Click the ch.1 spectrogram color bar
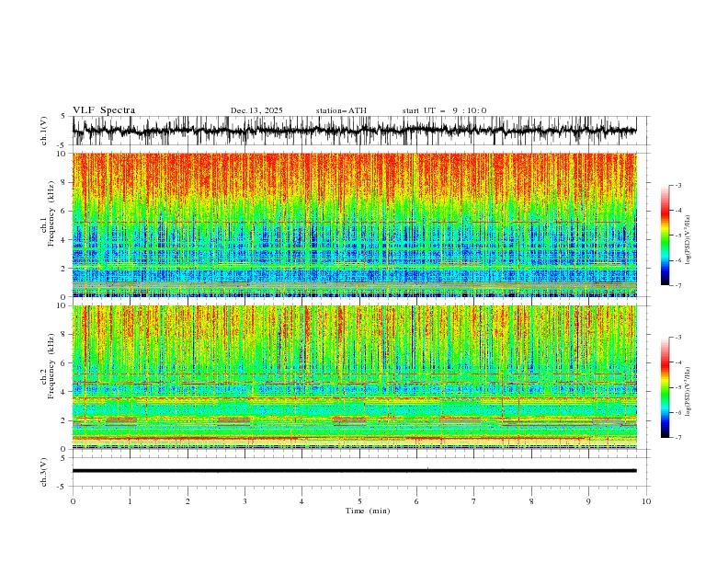 tap(665, 236)
